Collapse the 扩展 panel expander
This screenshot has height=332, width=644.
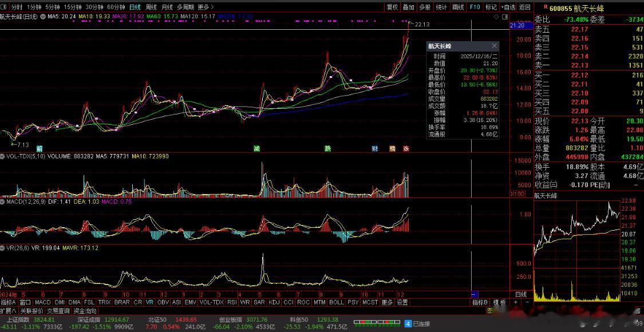pos(8,311)
